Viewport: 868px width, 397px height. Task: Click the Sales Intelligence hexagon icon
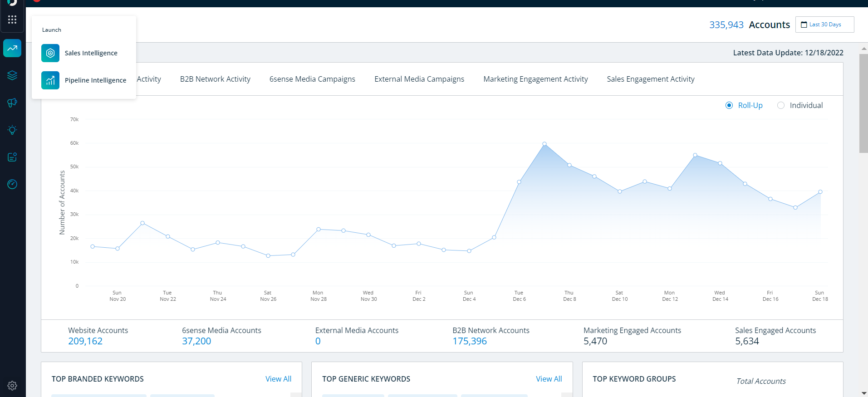(50, 53)
